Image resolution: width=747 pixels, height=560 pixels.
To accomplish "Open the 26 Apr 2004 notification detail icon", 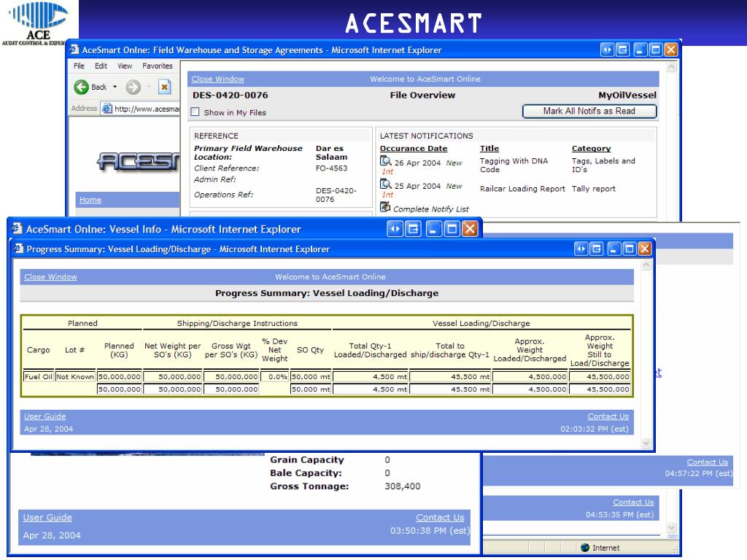I will [x=385, y=161].
